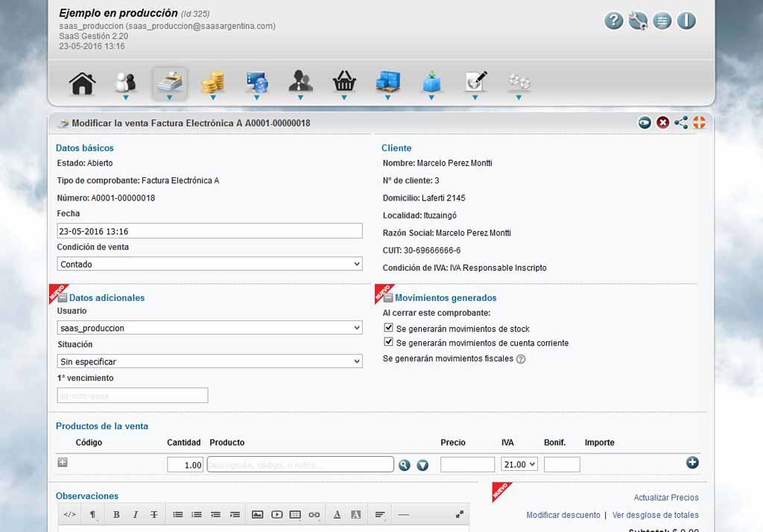The height and width of the screenshot is (532, 763).
Task: Open the suppliers businessman menu icon
Action: [x=300, y=82]
